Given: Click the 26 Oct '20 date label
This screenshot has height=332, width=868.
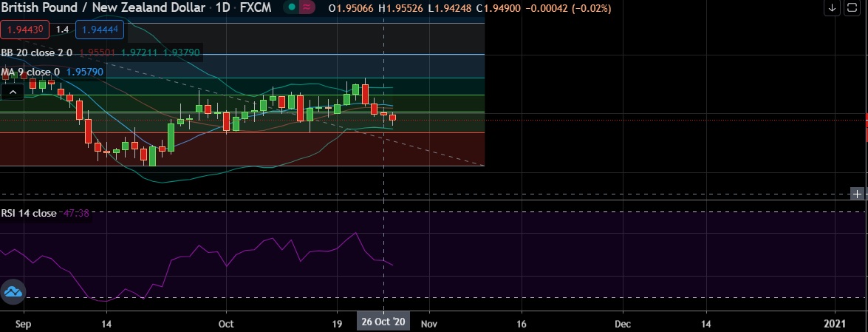Looking at the screenshot, I should click(x=383, y=322).
